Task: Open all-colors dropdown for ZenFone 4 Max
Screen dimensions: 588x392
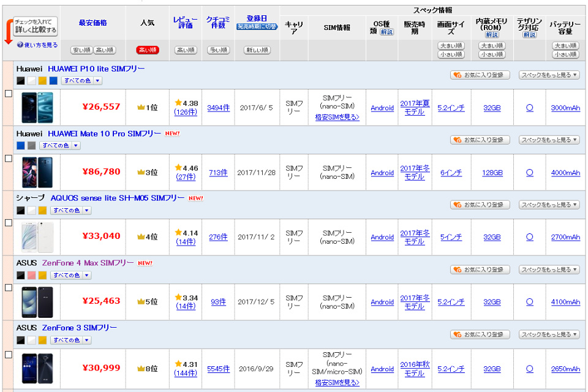Action: coord(70,276)
